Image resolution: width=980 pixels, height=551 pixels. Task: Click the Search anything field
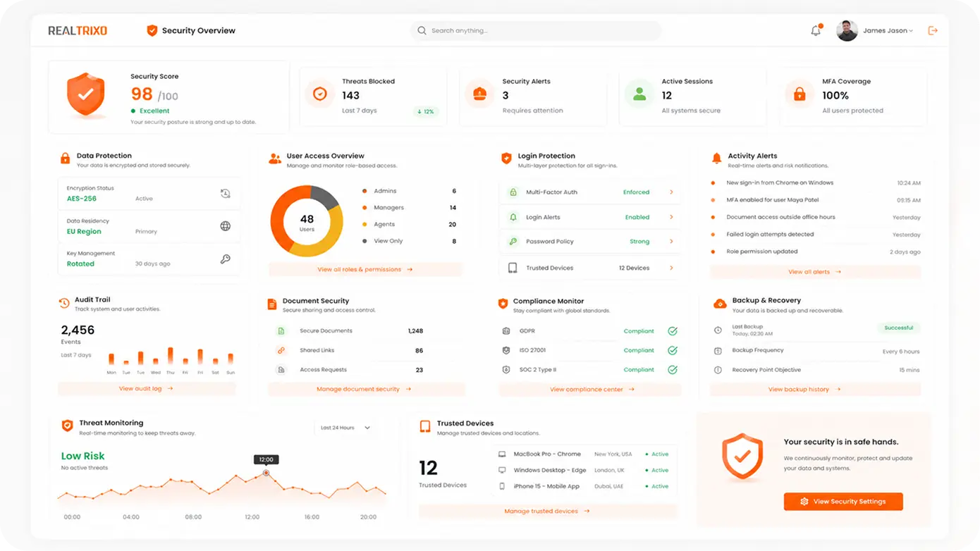tap(536, 30)
